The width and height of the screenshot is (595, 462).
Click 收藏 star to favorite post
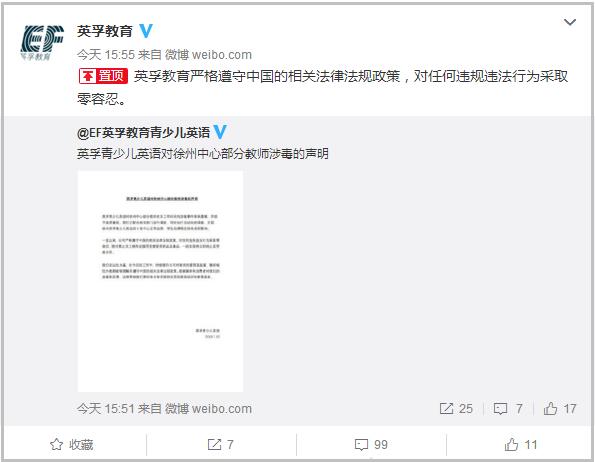pos(72,444)
